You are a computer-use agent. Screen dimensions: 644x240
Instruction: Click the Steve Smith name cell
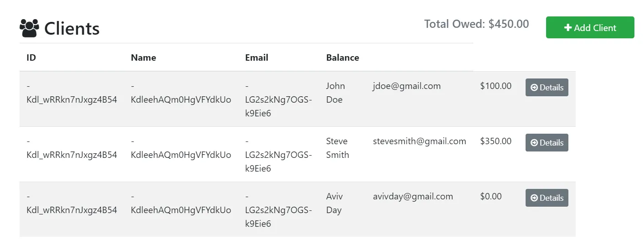click(337, 148)
